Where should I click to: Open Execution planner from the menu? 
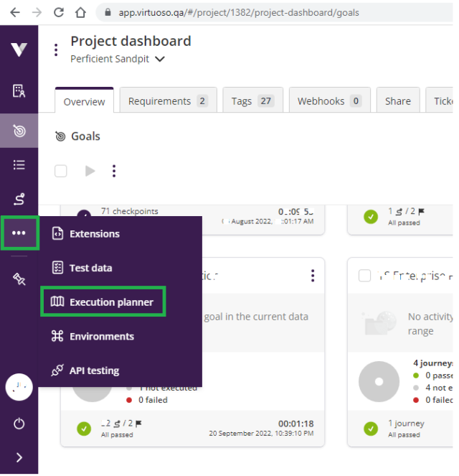(x=103, y=302)
